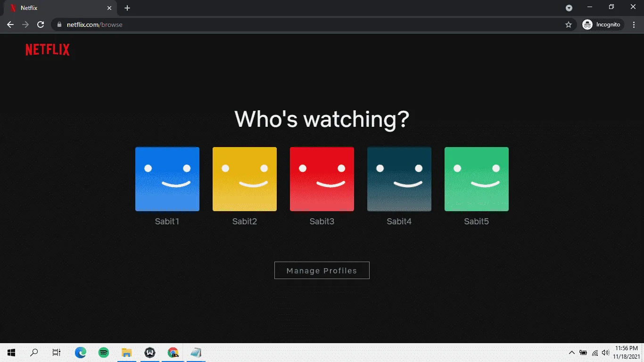
Task: Open the notepad app on the taskbar
Action: [x=196, y=353]
